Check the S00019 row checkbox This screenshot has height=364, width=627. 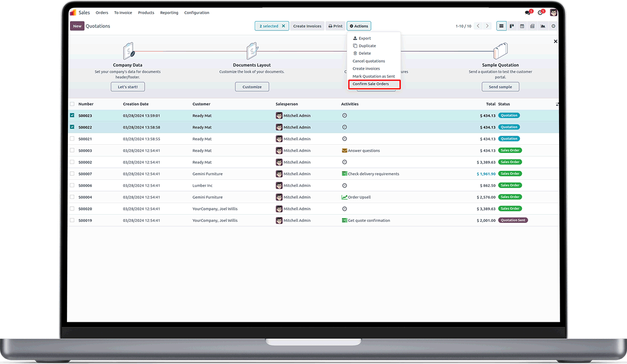pos(72,220)
